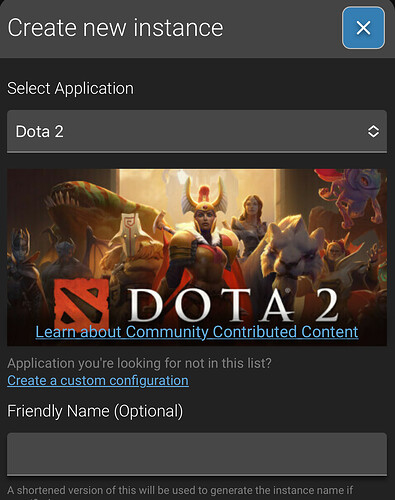Click the white DOTA 2 title lettering
Screen dimensions: 395x500
[233, 305]
